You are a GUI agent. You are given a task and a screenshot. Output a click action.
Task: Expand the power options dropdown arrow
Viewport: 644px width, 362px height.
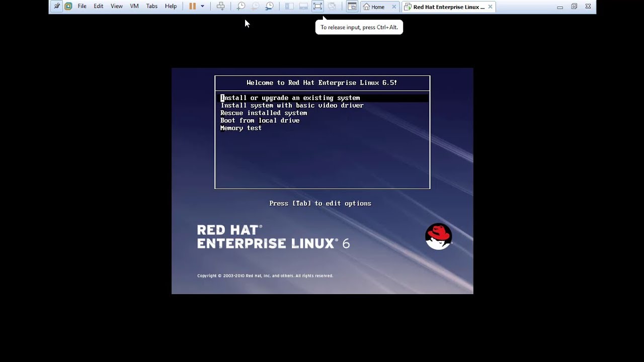[202, 7]
